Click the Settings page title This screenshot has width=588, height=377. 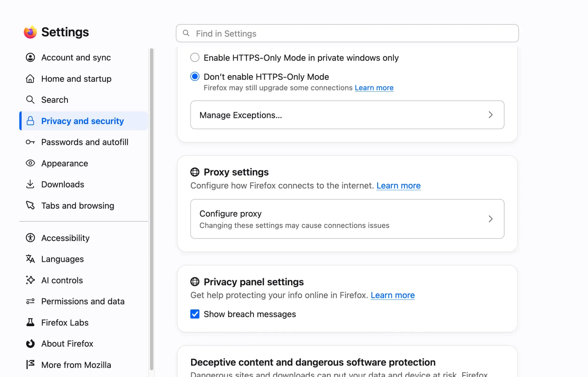65,32
